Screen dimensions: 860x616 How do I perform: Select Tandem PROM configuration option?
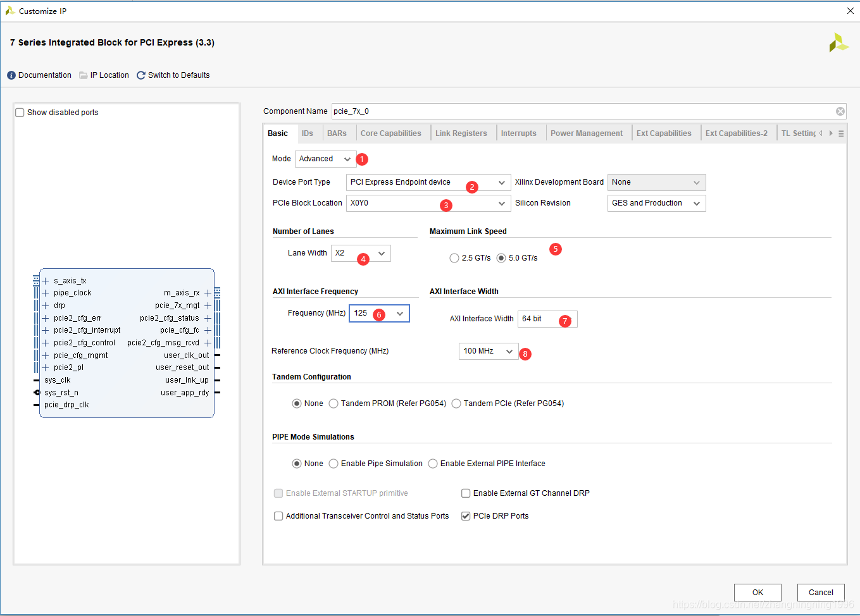click(333, 403)
